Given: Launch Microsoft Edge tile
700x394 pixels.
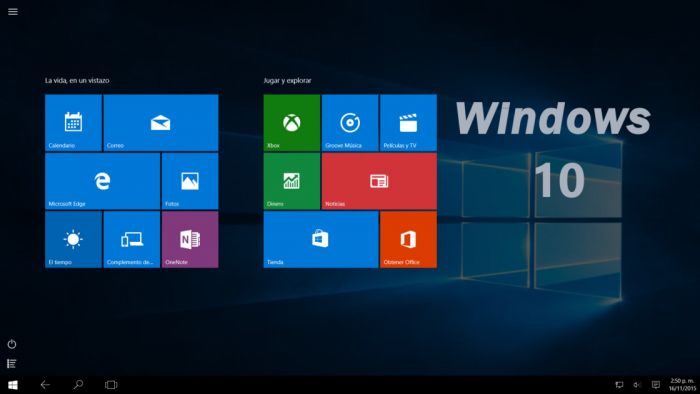Looking at the screenshot, I should pos(102,181).
